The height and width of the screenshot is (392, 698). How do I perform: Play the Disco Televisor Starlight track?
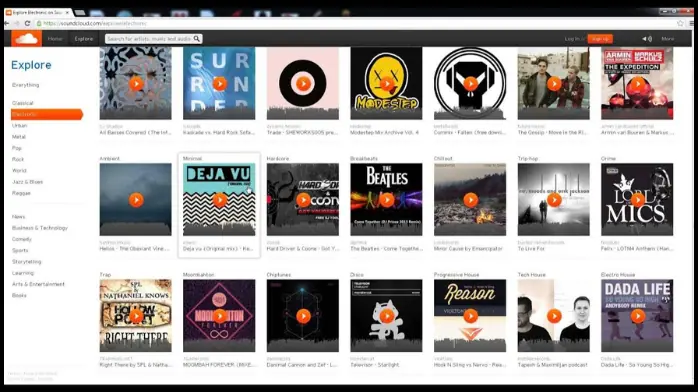386,316
